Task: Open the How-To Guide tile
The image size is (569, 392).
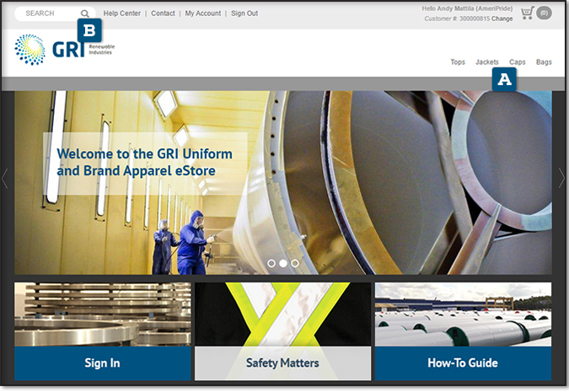Action: click(463, 363)
